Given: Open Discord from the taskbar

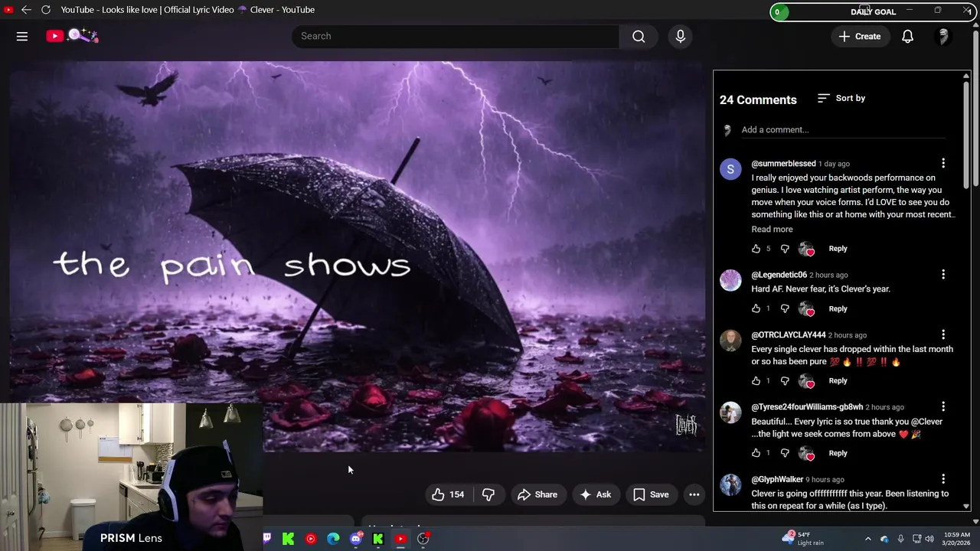Looking at the screenshot, I should click(356, 539).
